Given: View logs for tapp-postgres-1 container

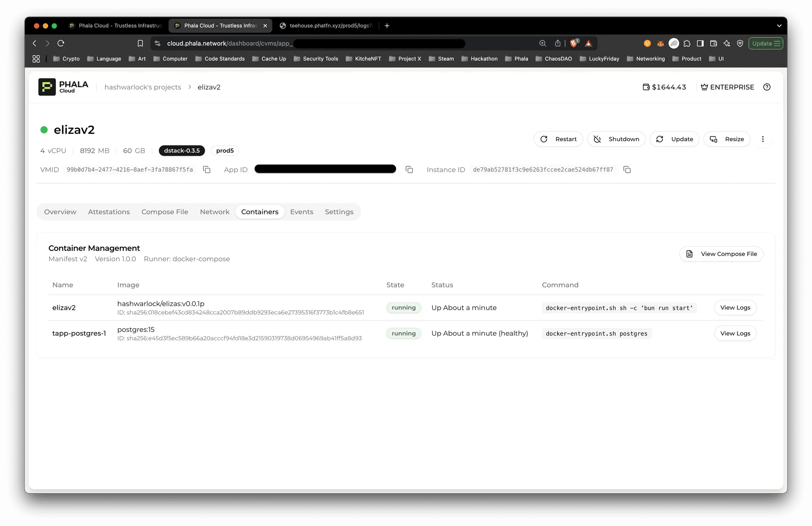Looking at the screenshot, I should pyautogui.click(x=735, y=333).
